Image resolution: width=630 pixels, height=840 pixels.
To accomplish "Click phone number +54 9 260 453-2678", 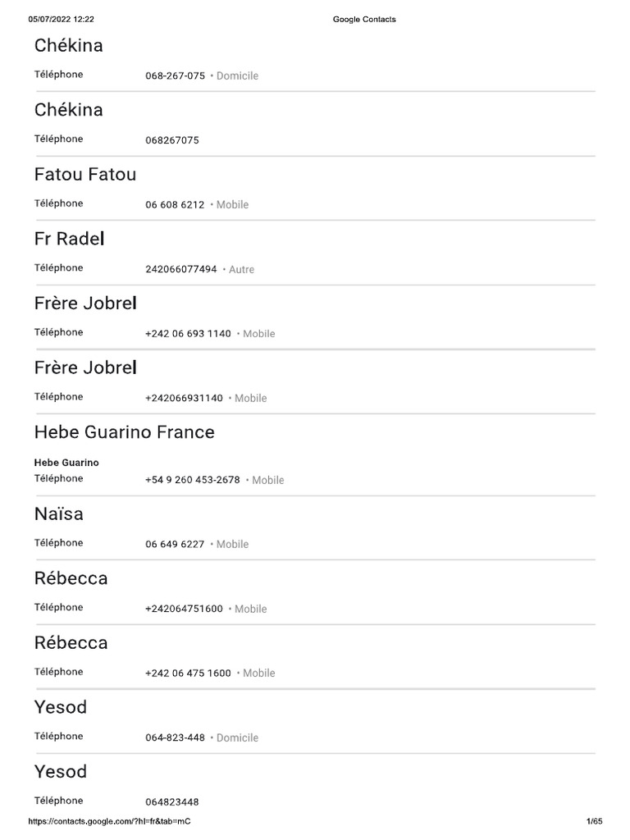I will click(x=193, y=480).
